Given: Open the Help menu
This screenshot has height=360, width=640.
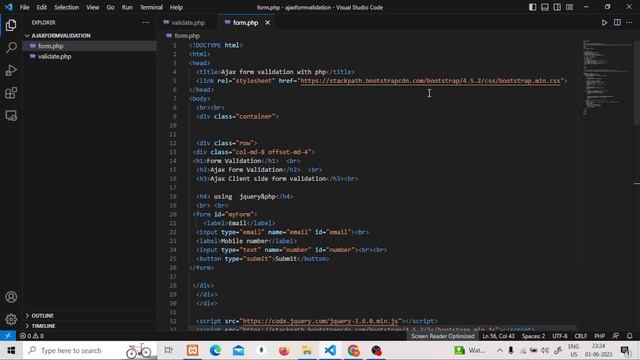Looking at the screenshot, I should pyautogui.click(x=176, y=7).
